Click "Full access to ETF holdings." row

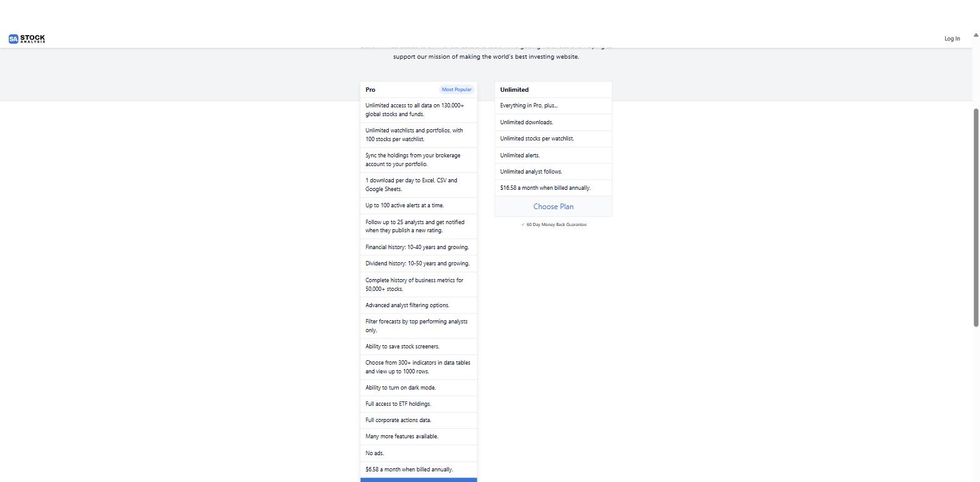click(x=419, y=404)
